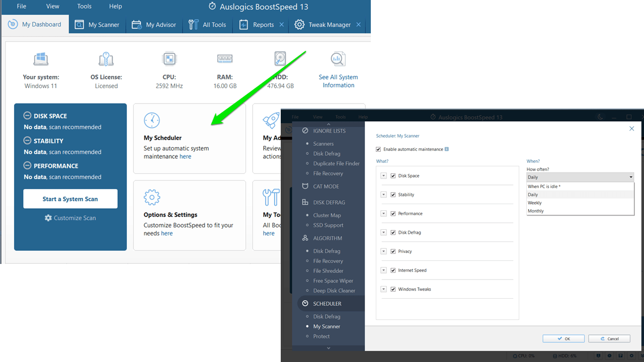
Task: Click the Cat Mode icon in settings sidebar
Action: point(305,186)
